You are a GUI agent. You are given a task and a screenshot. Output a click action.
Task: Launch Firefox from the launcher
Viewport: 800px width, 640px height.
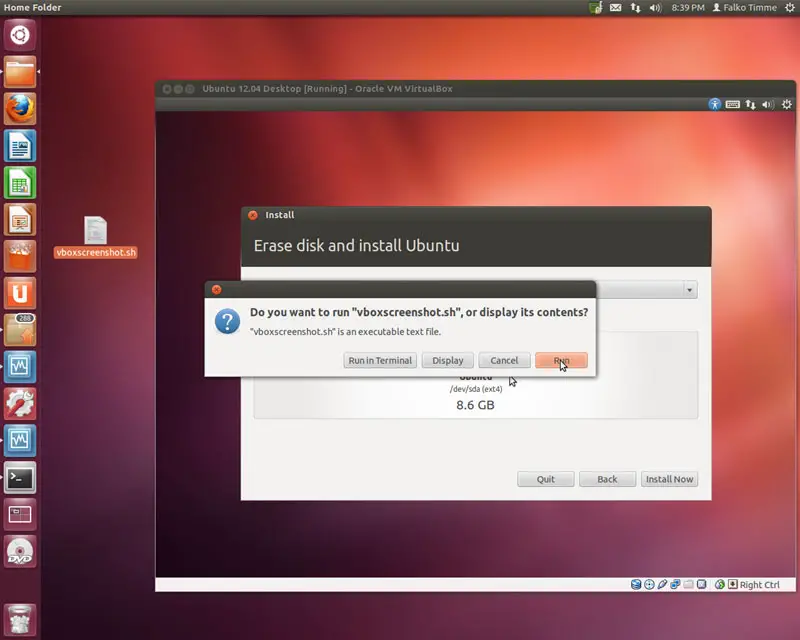coord(20,109)
